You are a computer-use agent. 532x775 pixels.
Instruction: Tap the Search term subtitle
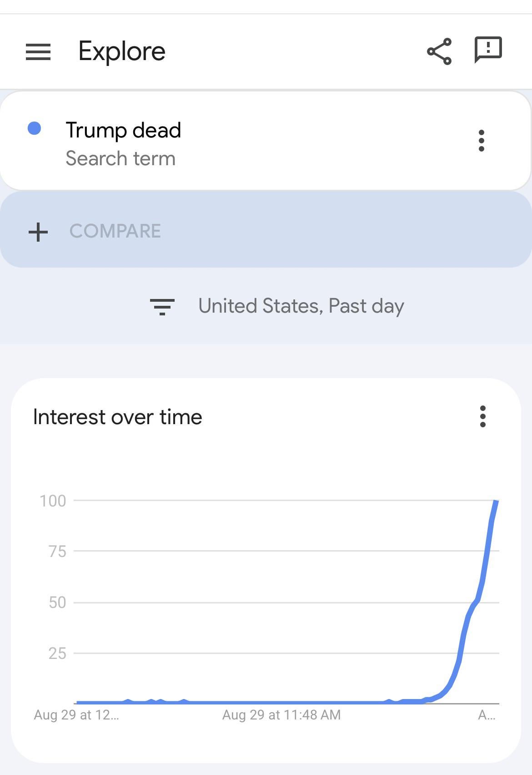pyautogui.click(x=120, y=158)
